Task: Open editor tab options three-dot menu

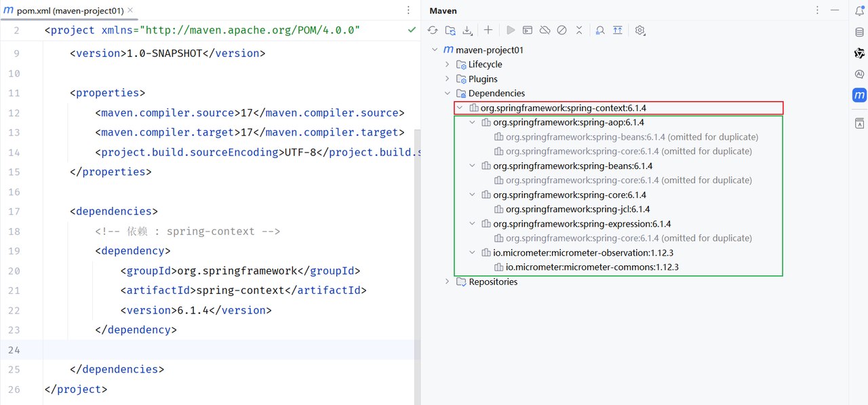Action: pyautogui.click(x=408, y=10)
